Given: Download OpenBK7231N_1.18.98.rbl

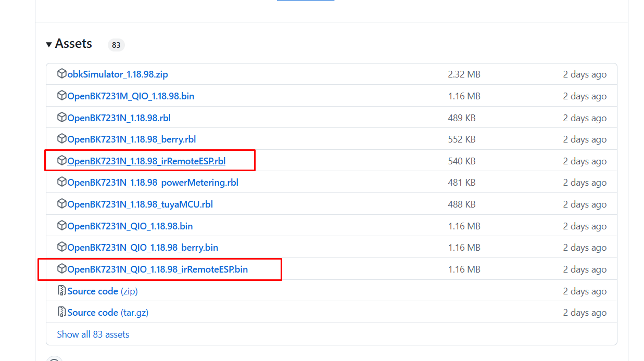Looking at the screenshot, I should tap(119, 118).
